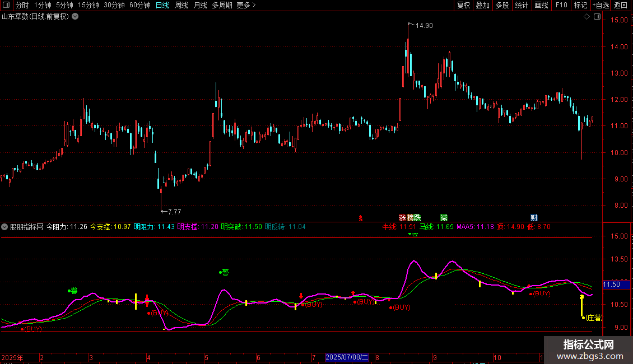Viewport: 633px width, 364px height.
Task: Select the 30分钟 period
Action: pyautogui.click(x=114, y=5)
